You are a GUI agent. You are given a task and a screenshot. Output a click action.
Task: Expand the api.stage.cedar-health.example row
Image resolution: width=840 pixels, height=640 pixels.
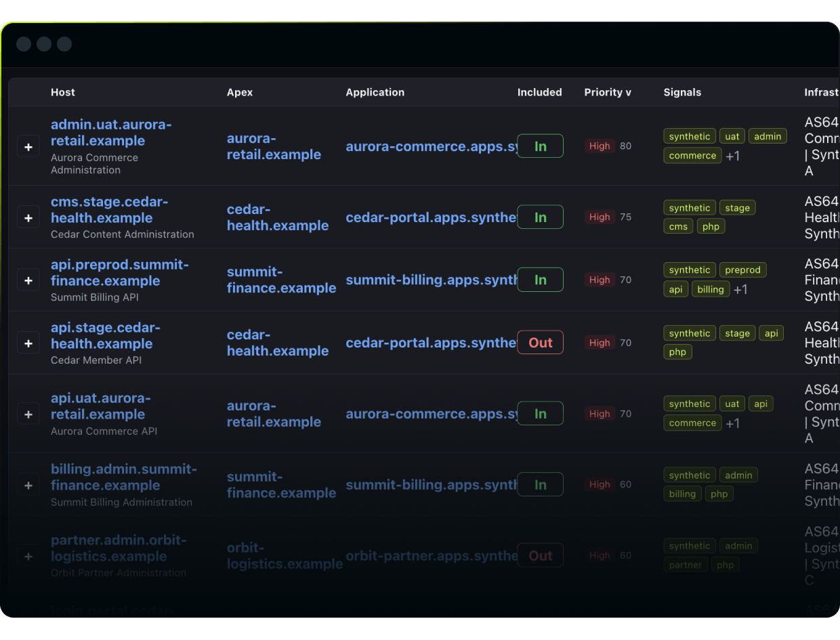point(28,343)
